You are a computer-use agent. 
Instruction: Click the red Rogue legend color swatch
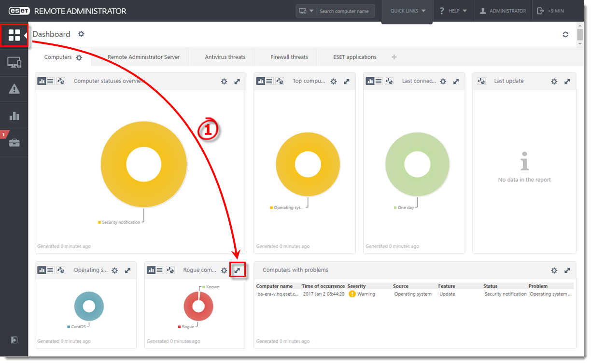(180, 327)
